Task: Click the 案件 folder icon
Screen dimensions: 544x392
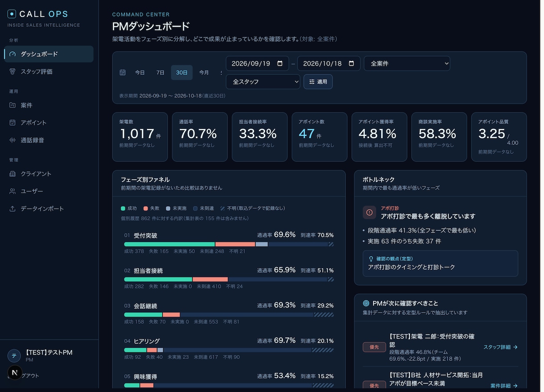Action: click(x=12, y=105)
